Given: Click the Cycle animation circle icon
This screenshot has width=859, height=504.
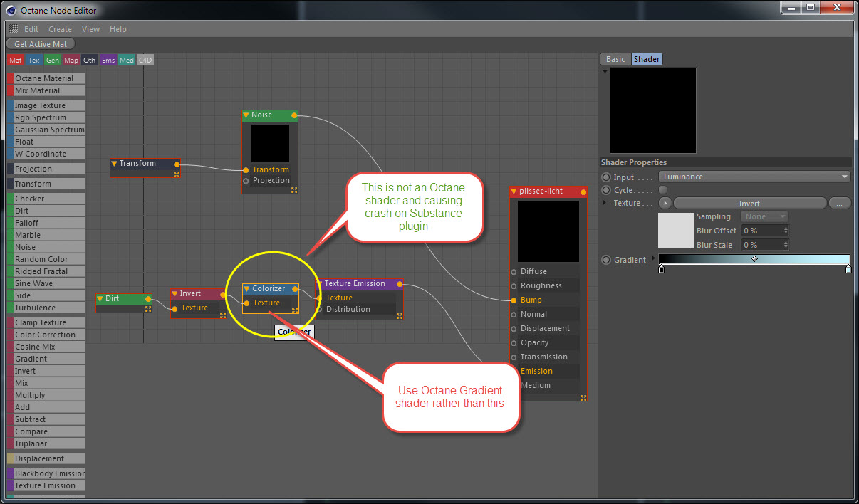Looking at the screenshot, I should click(x=607, y=191).
